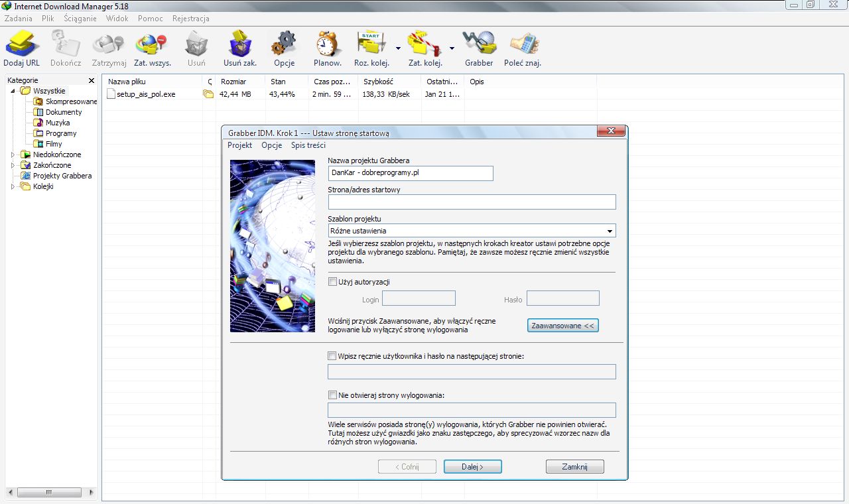
Task: Click the 42,44 MB size cell
Action: pos(235,94)
